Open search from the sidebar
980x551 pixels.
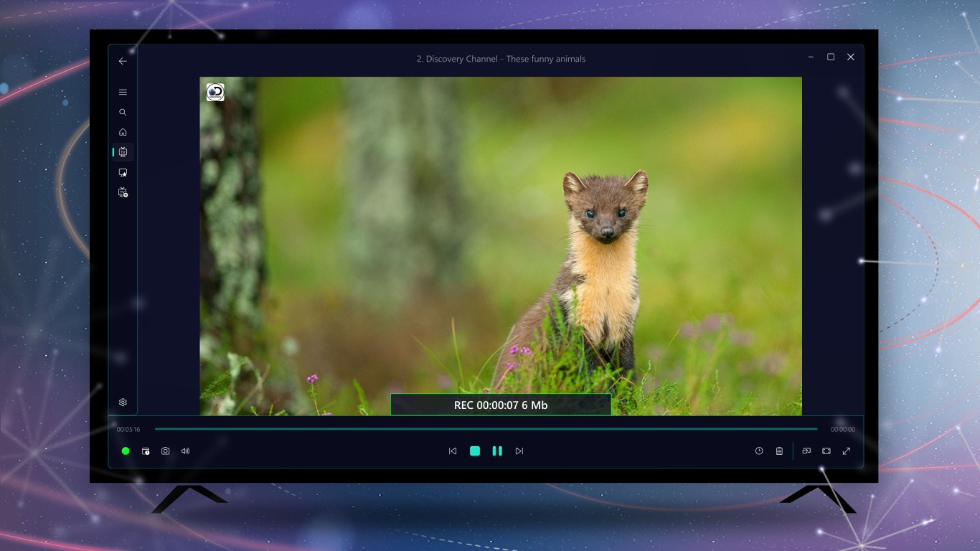point(123,112)
